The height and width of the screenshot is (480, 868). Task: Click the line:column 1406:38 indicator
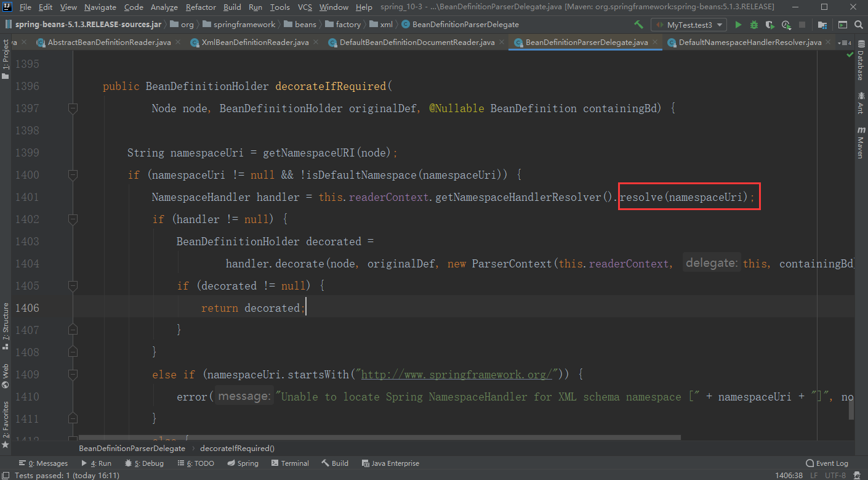pyautogui.click(x=789, y=475)
